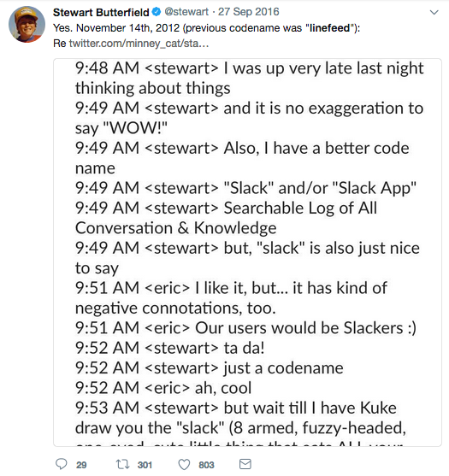449x476 pixels.
Task: Click the 29 replies count
Action: [81, 465]
